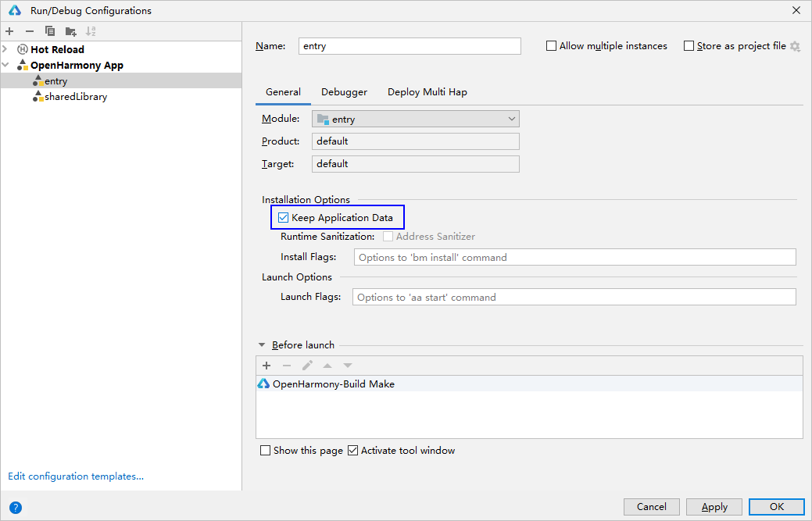Viewport: 812px width, 521px height.
Task: Expand the Hot Reload tree node
Action: pos(6,49)
